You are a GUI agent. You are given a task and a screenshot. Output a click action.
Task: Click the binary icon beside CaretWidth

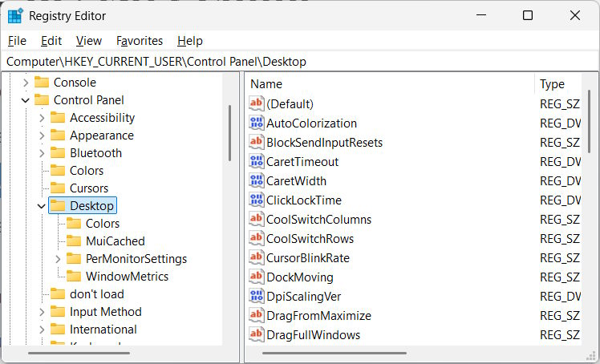pyautogui.click(x=257, y=180)
